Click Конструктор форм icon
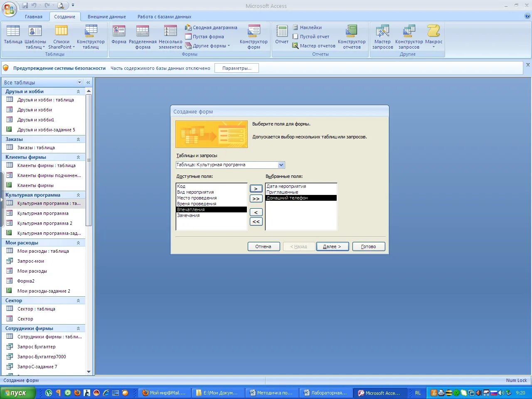The width and height of the screenshot is (532, 399). tap(254, 37)
